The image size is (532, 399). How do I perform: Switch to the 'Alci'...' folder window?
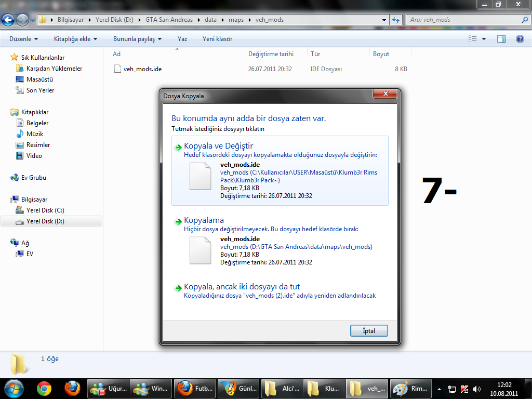[282, 389]
